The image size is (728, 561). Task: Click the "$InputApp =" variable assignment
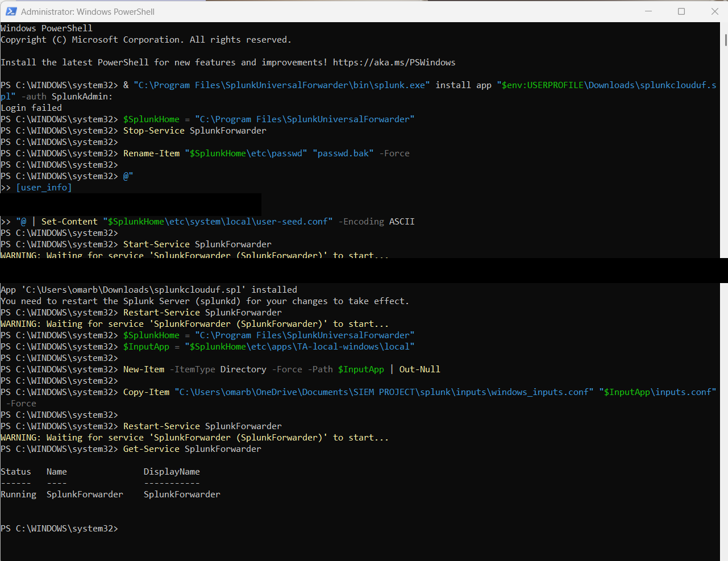[151, 347]
